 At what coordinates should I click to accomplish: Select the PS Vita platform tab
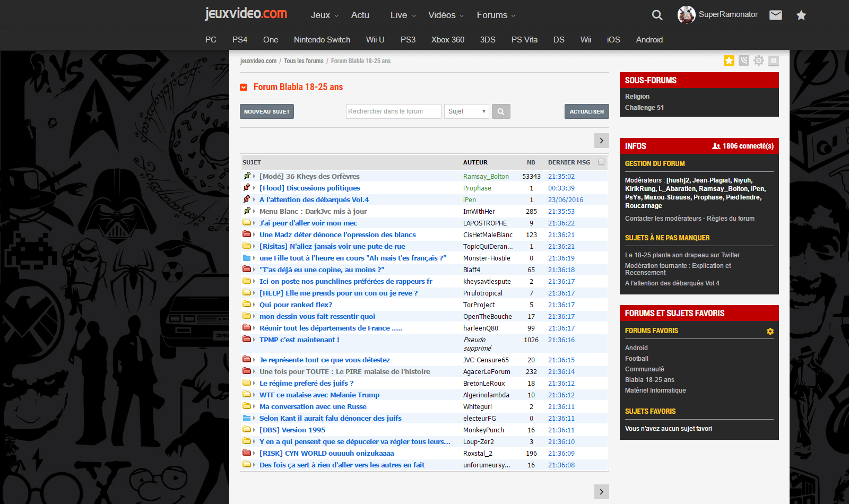pos(524,40)
